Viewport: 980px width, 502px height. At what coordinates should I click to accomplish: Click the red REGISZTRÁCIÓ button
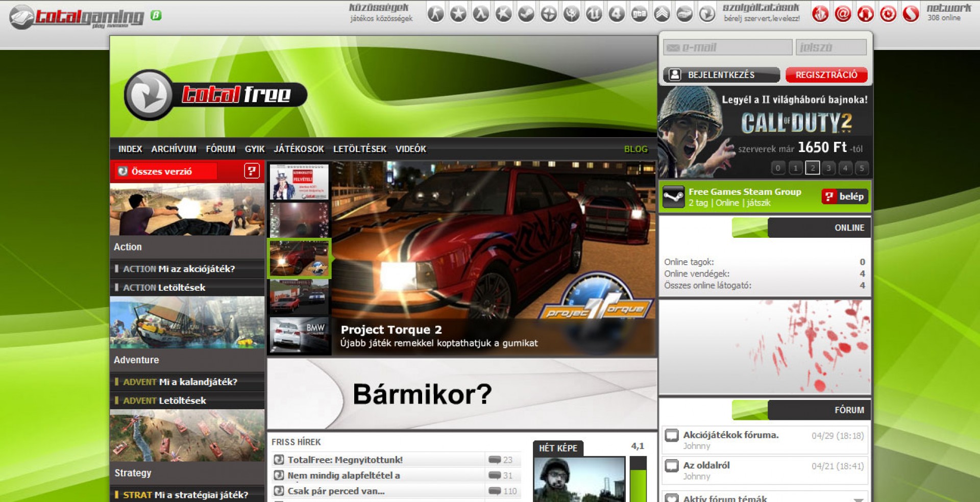pos(826,75)
